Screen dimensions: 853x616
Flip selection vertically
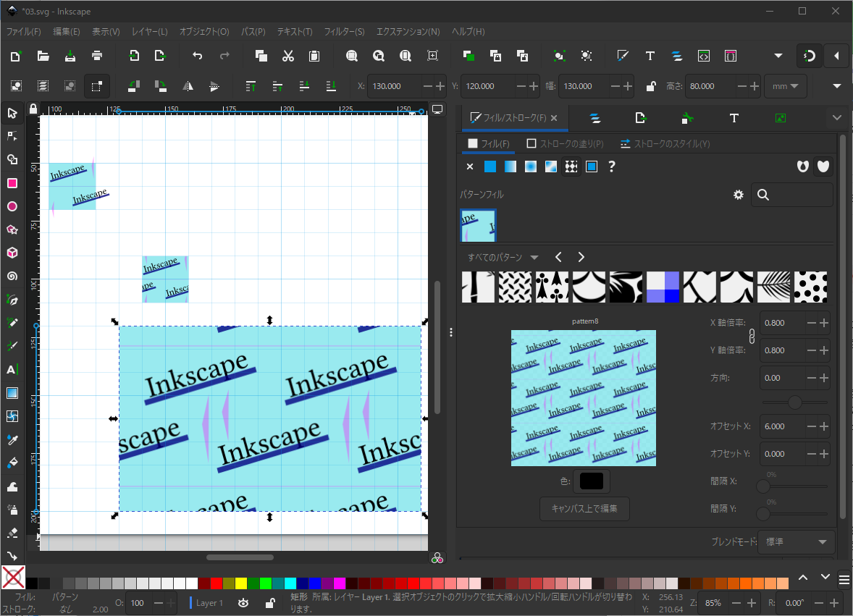pos(214,86)
